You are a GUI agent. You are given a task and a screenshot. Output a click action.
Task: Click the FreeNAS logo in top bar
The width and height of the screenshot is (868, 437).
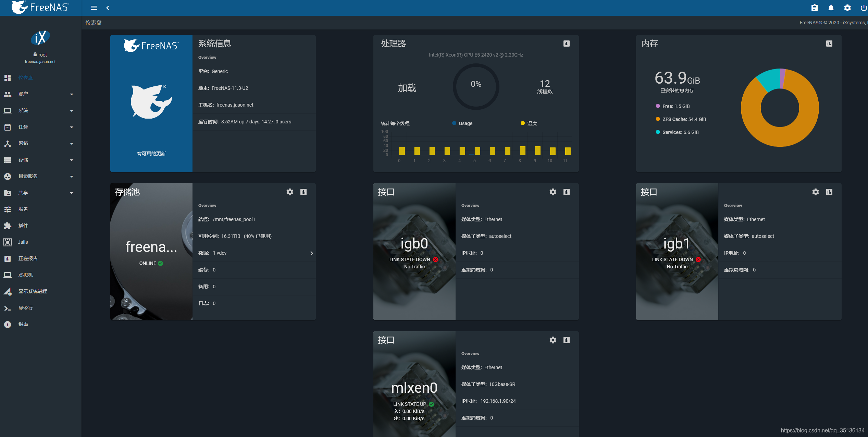(40, 8)
